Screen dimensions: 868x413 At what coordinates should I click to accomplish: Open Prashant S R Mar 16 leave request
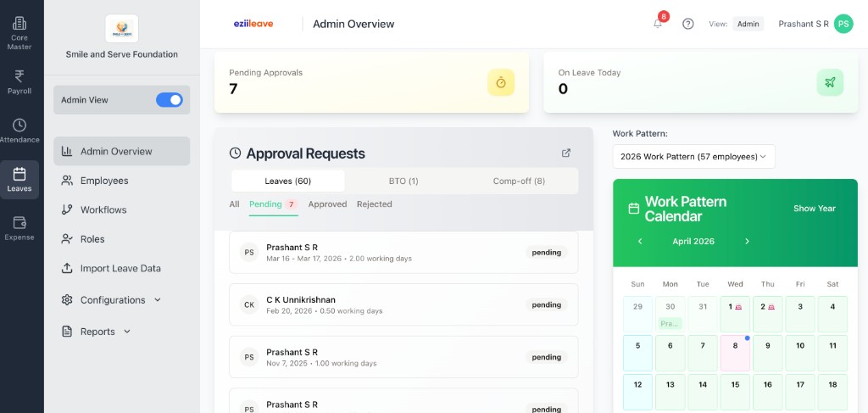[x=403, y=253]
